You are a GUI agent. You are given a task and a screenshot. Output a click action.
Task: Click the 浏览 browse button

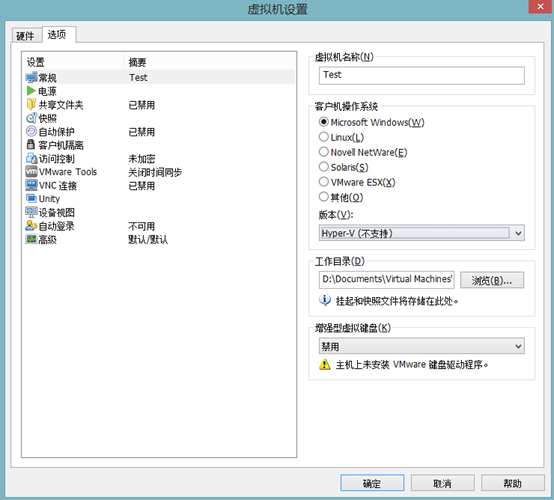tap(492, 280)
